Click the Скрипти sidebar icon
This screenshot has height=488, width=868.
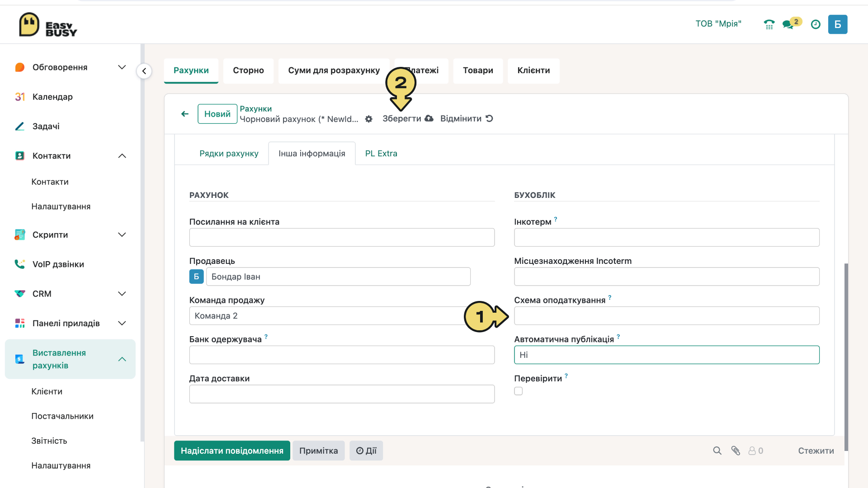point(20,235)
